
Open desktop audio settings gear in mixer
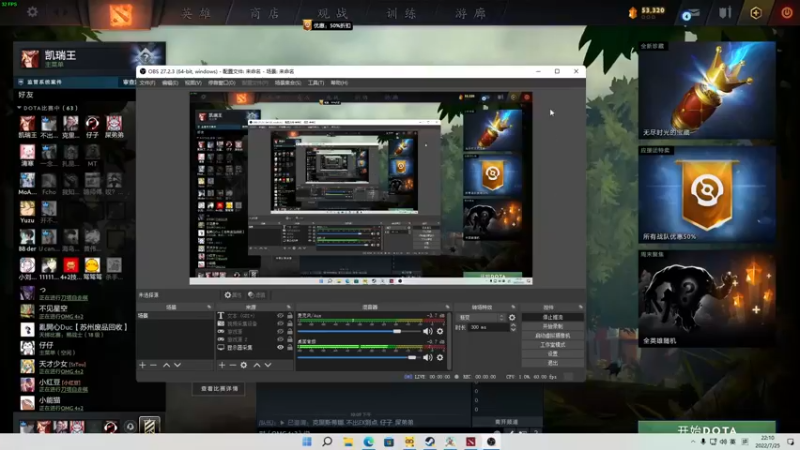click(440, 358)
